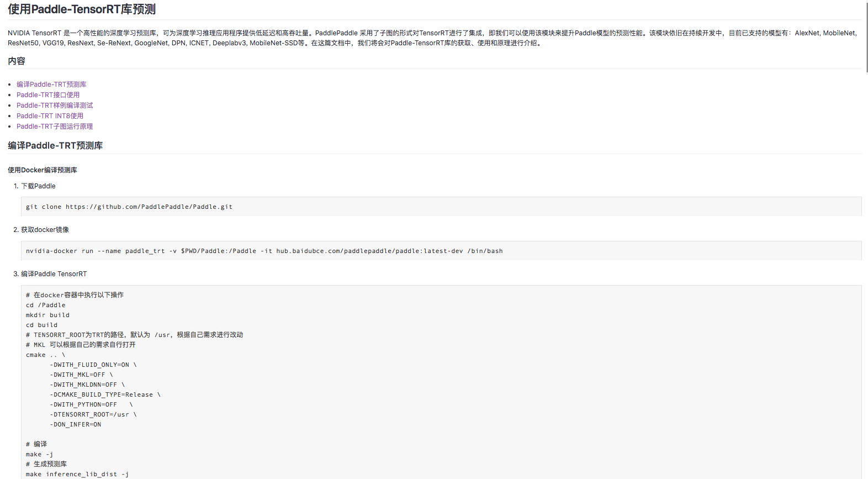Click the '# 在docker容器中执行以下操作' comment
The height and width of the screenshot is (479, 868).
[75, 296]
